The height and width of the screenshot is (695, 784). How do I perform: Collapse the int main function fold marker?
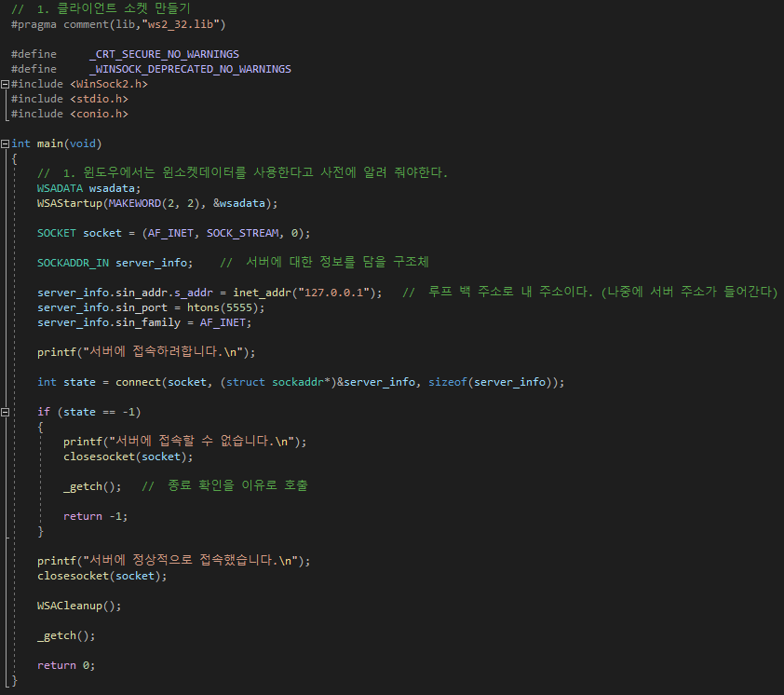pos(5,144)
